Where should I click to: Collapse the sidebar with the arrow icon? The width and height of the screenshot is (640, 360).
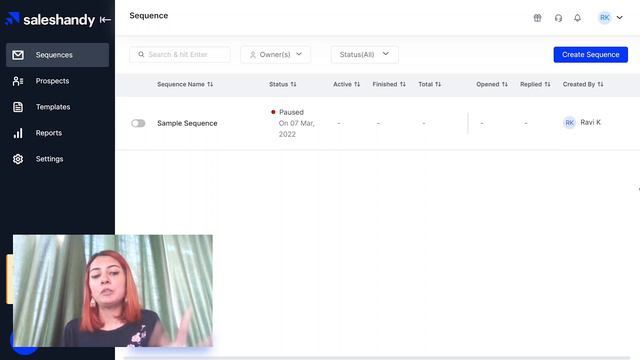pos(105,20)
